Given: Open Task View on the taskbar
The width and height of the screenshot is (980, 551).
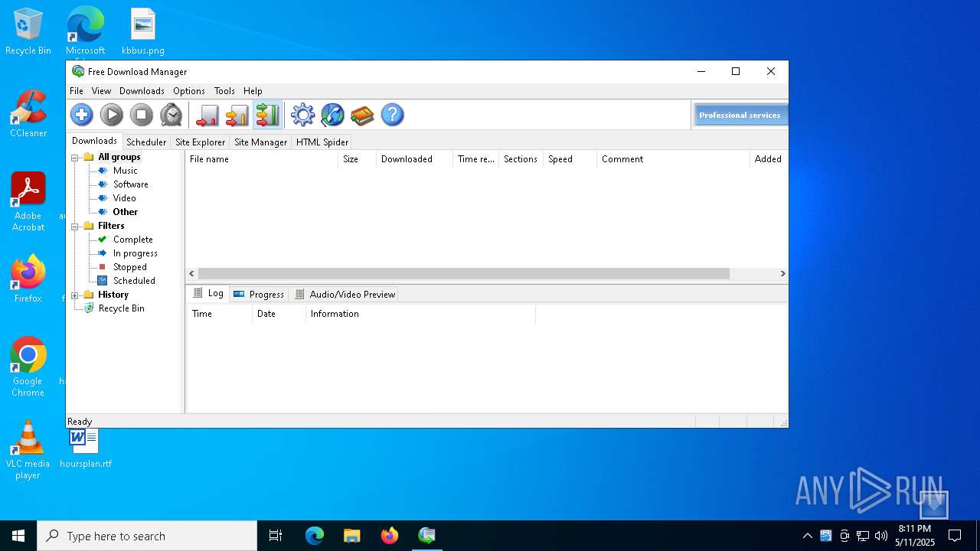Looking at the screenshot, I should (276, 536).
